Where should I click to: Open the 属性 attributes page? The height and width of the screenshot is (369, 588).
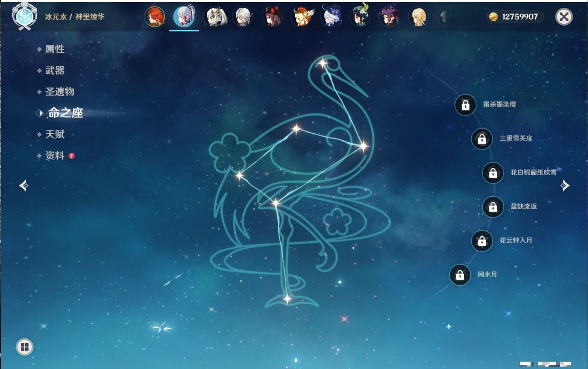[x=55, y=49]
